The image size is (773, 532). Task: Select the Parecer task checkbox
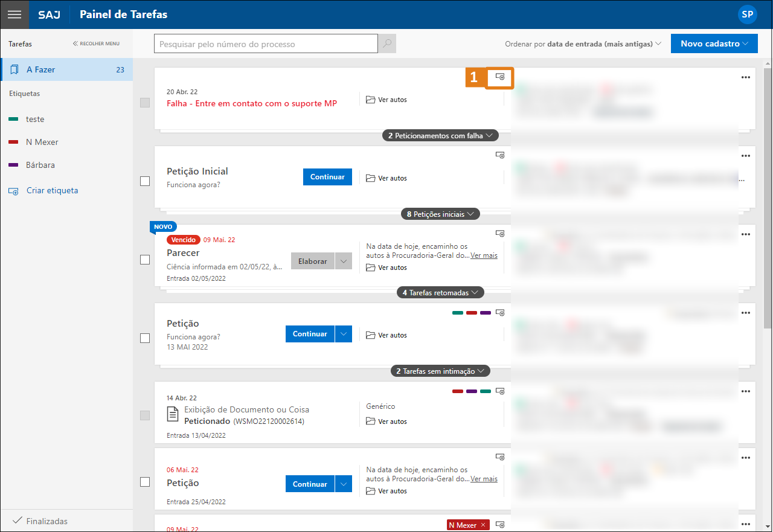145,260
